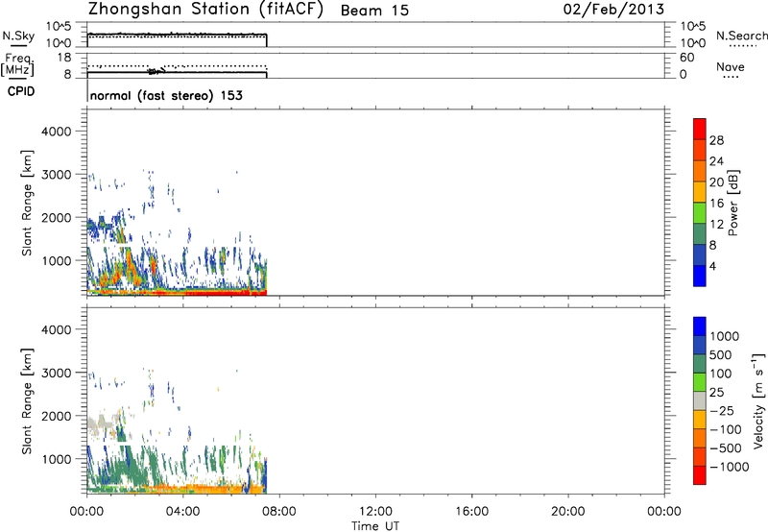
Task: Click the -25 label on the velocity colorbar
Action: pyautogui.click(x=722, y=411)
